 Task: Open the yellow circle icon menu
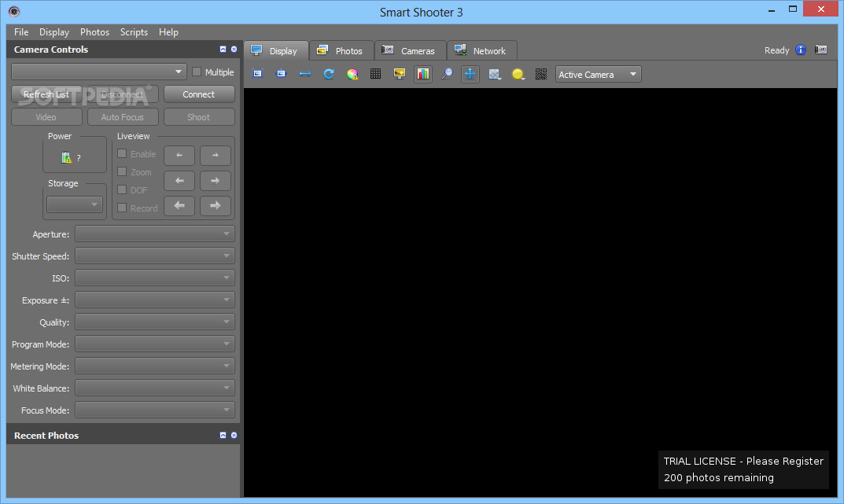tap(518, 74)
